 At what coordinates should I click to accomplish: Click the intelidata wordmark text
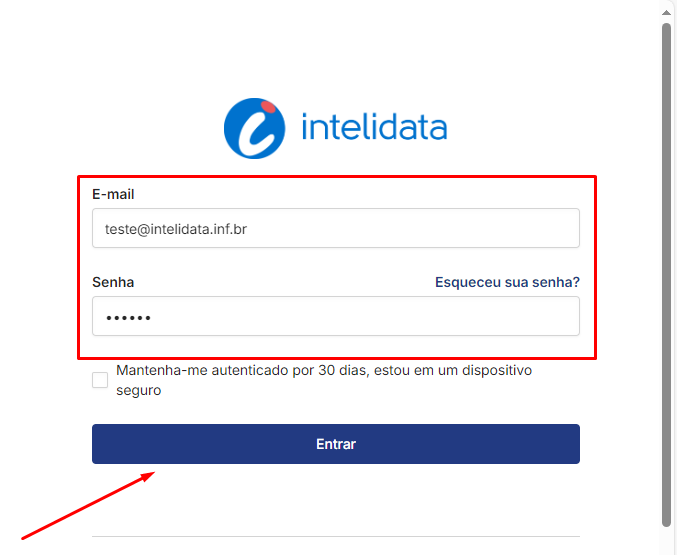374,126
